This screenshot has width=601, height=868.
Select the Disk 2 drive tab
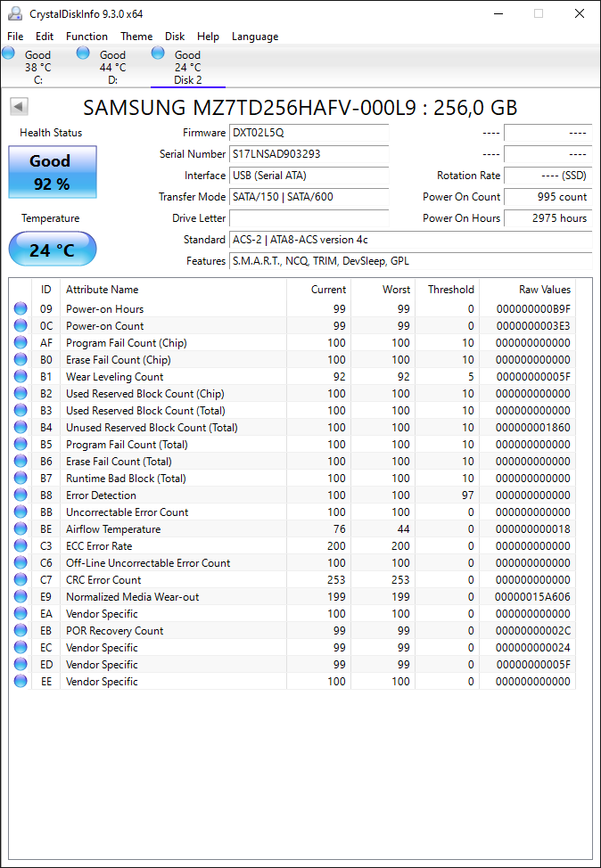(x=188, y=67)
